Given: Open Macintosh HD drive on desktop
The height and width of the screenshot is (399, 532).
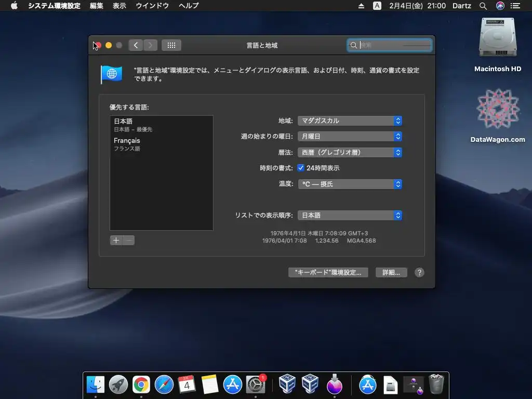Looking at the screenshot, I should [x=498, y=45].
